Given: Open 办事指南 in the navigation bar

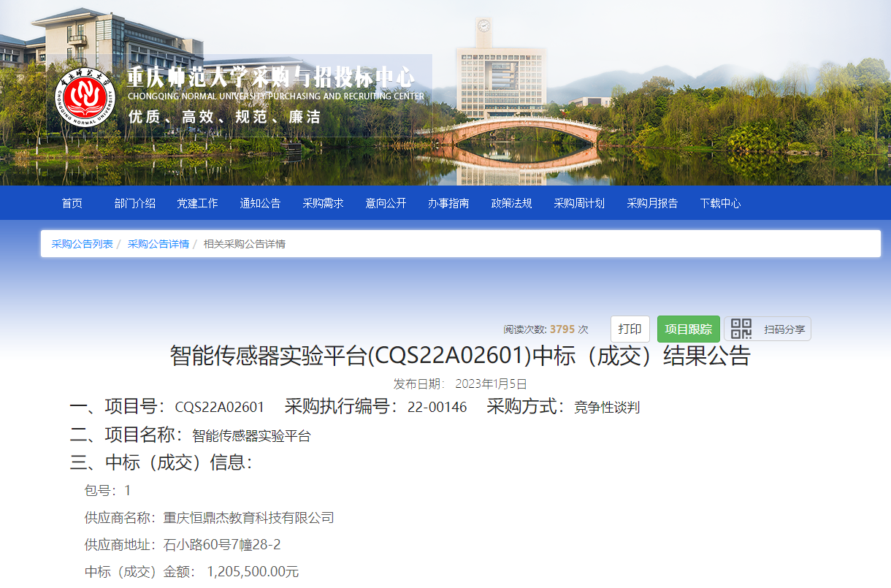Looking at the screenshot, I should 448,204.
